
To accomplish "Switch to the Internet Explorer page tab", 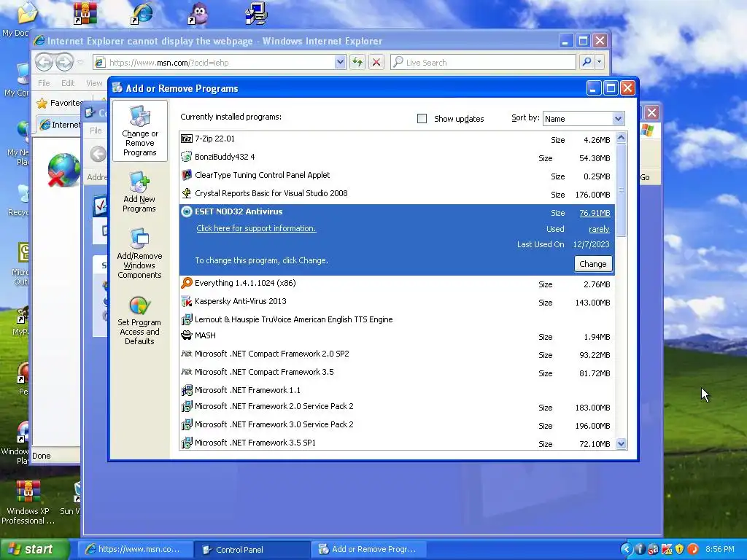I will 59,125.
